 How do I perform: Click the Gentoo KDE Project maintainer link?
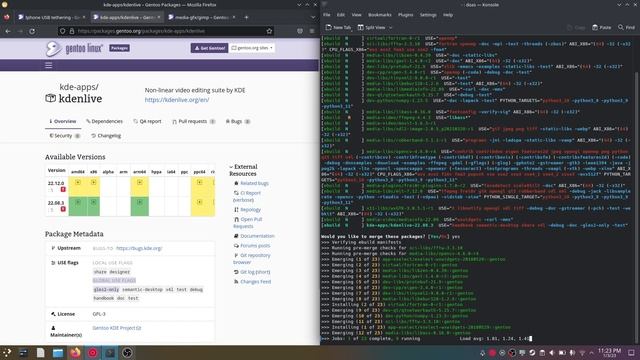117,328
